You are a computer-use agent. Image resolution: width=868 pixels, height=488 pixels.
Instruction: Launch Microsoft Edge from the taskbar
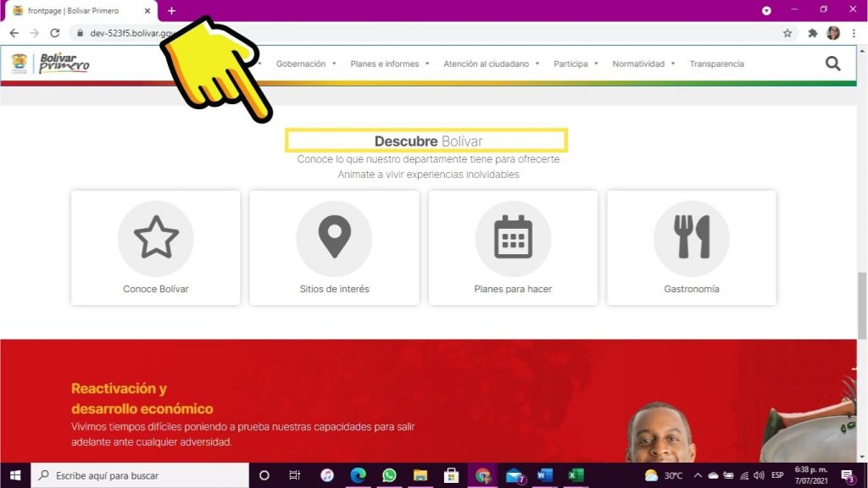point(359,475)
